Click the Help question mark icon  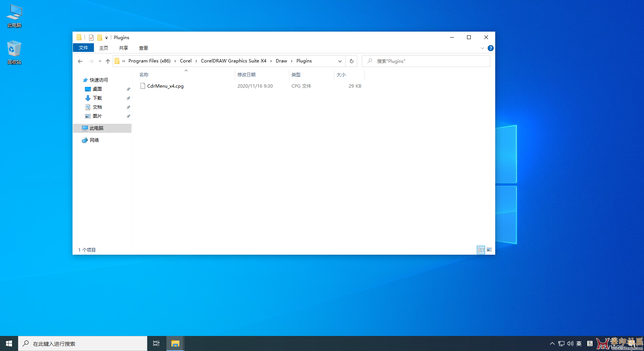coord(490,48)
